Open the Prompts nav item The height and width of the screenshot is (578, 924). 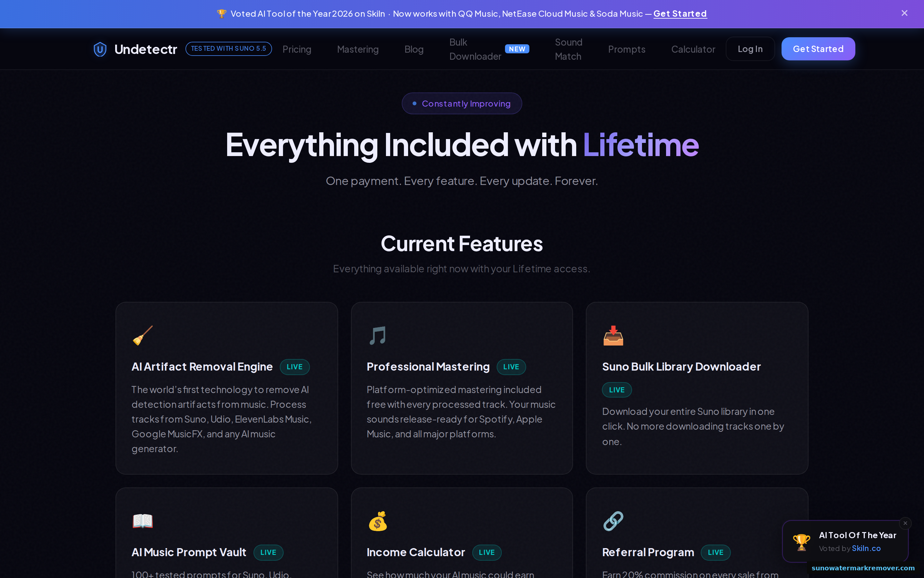pos(627,49)
